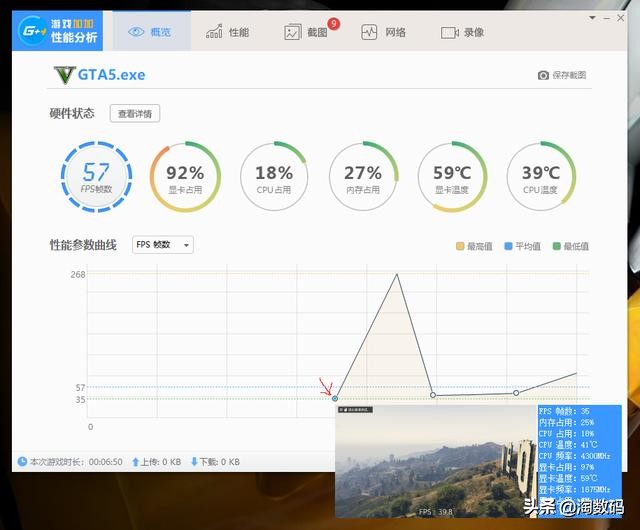Close the performance analysis window
Viewport: 640px width, 530px height.
click(x=621, y=18)
